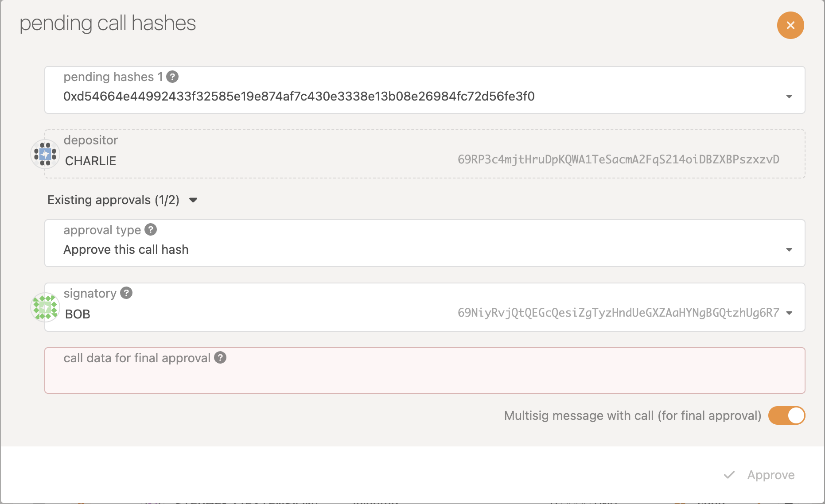The width and height of the screenshot is (825, 504).
Task: Click BOB signatory address 69NiyRvjQt…
Action: tap(618, 313)
